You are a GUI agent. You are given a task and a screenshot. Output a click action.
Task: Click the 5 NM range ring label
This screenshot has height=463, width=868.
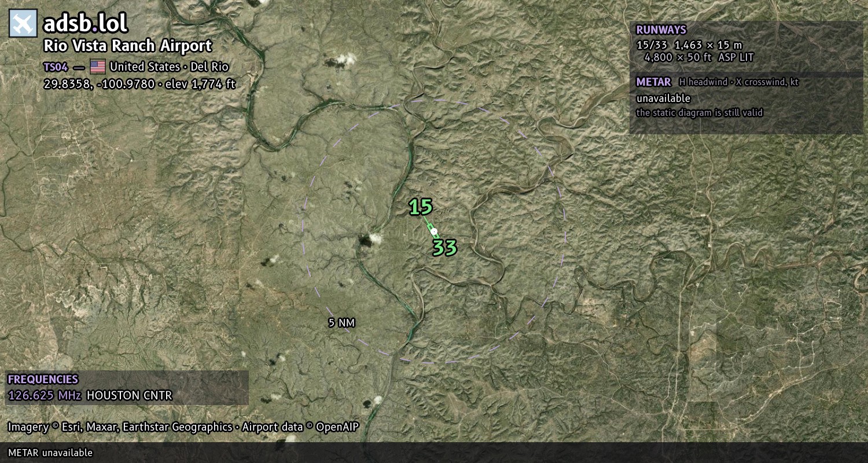[341, 323]
